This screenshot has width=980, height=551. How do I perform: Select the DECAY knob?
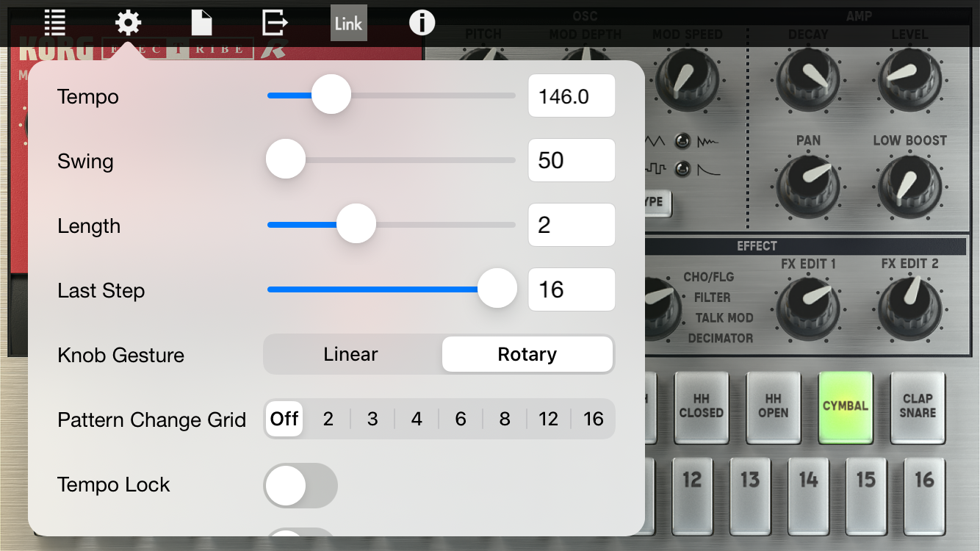808,79
